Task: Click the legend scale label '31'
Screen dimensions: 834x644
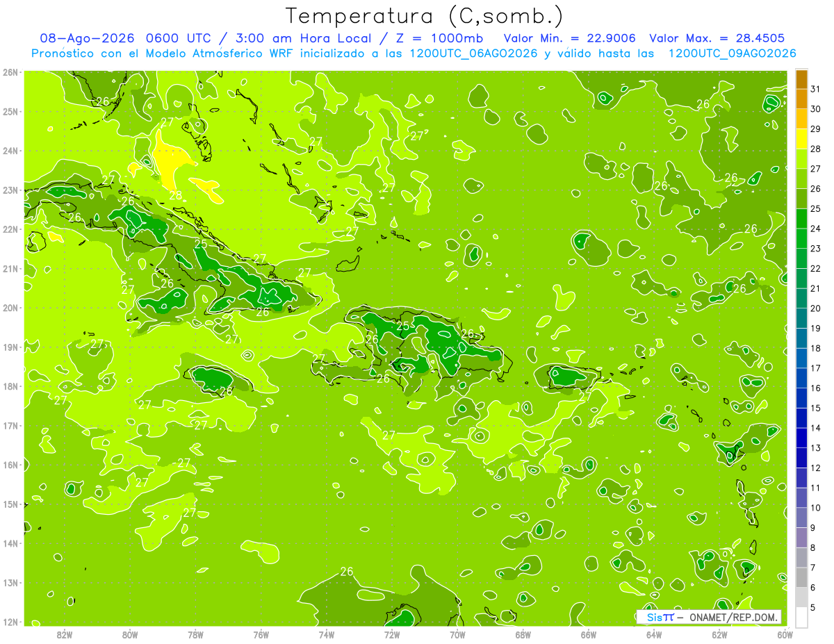Action: [815, 89]
